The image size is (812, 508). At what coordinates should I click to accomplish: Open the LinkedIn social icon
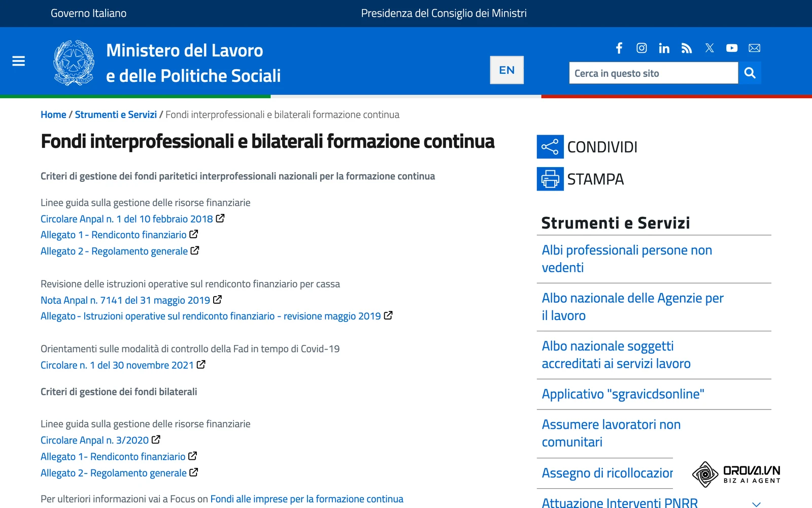click(x=664, y=48)
